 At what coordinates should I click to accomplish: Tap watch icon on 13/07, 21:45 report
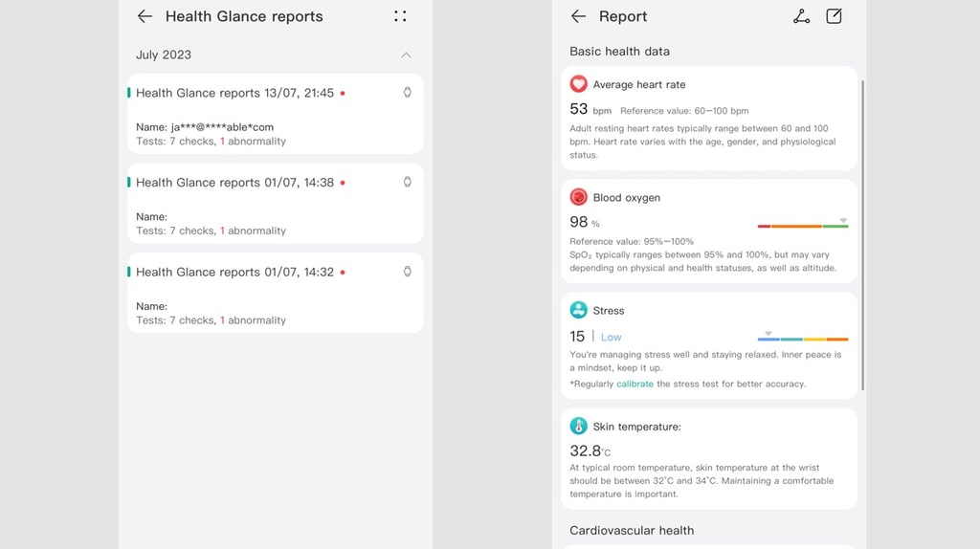[x=408, y=93]
